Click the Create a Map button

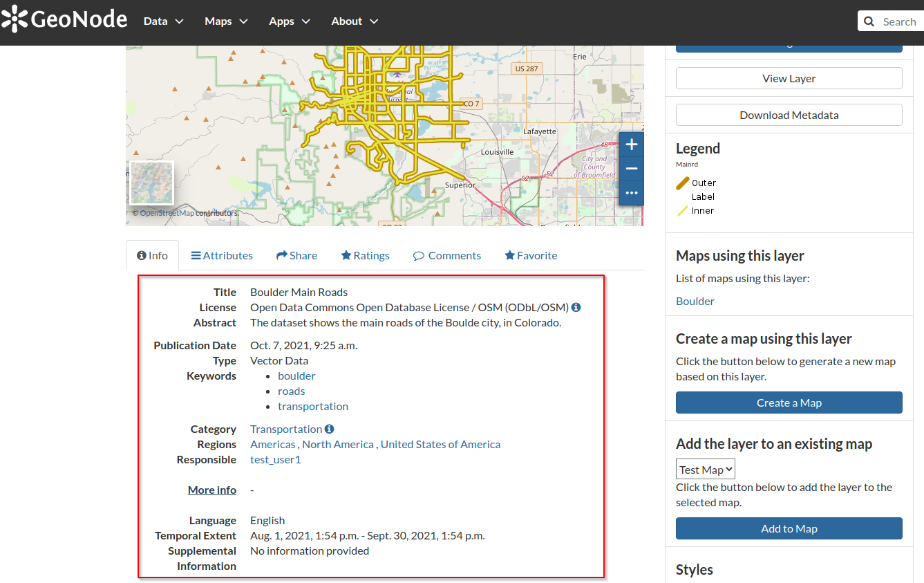point(789,402)
